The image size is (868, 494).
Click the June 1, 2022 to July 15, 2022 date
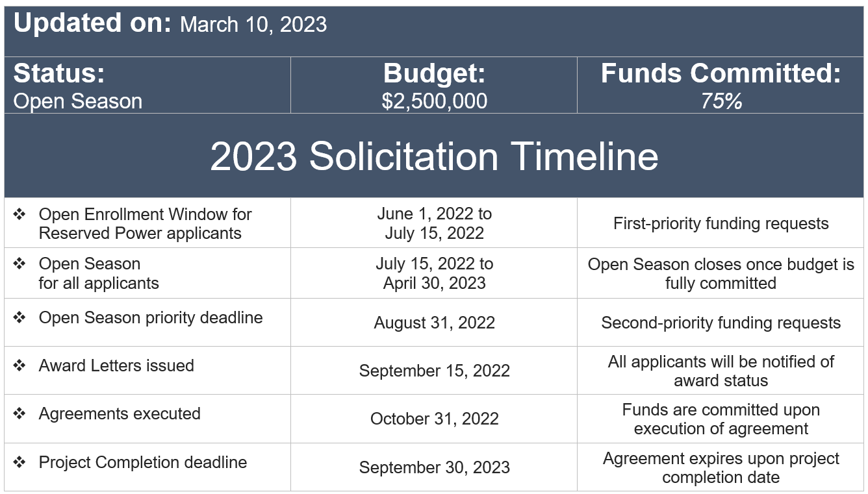pyautogui.click(x=434, y=223)
